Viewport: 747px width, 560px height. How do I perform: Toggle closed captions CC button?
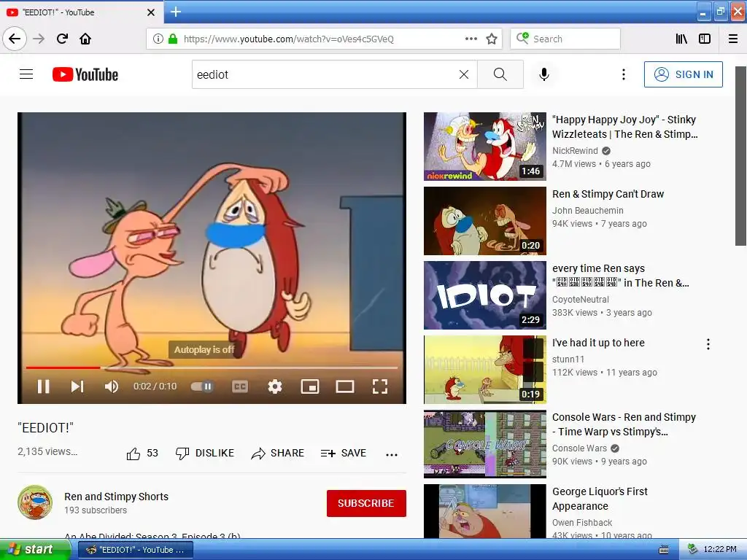(239, 386)
